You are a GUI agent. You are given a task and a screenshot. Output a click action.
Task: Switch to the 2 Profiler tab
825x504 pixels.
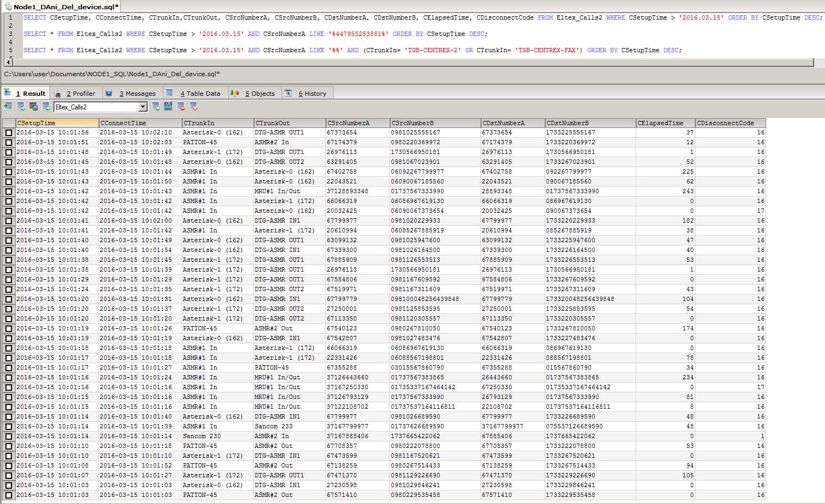76,94
